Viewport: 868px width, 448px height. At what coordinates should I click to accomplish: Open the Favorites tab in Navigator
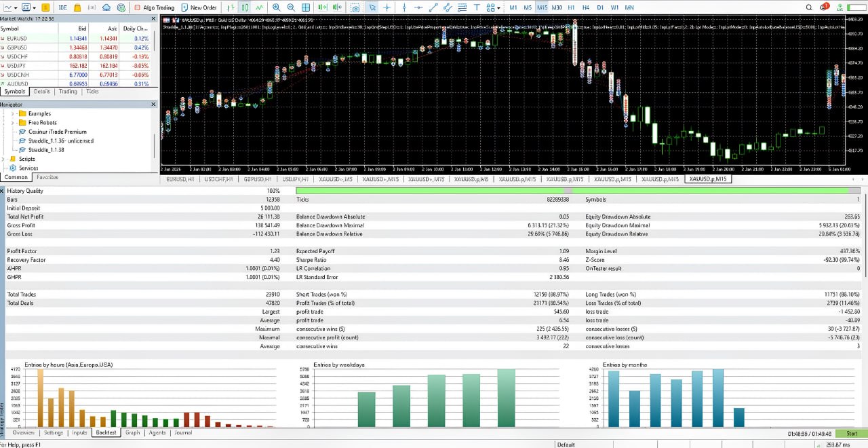pos(47,177)
